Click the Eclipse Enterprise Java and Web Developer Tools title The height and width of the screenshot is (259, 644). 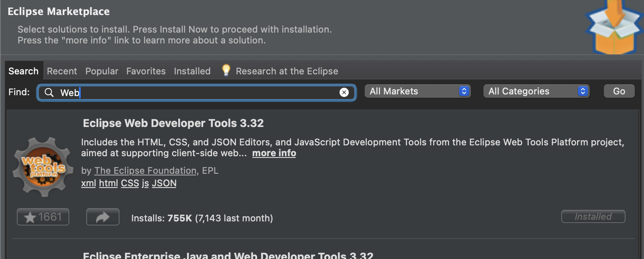[x=228, y=256]
